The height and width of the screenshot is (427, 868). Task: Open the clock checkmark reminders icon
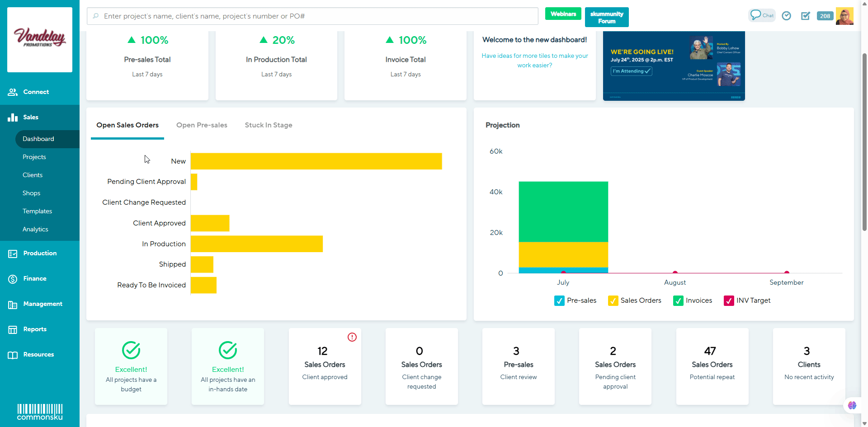787,16
